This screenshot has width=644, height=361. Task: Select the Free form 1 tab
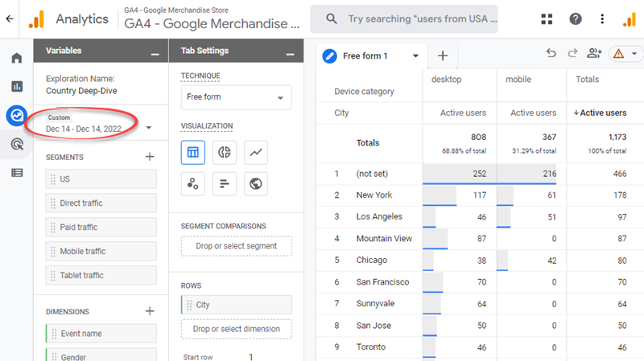click(365, 55)
